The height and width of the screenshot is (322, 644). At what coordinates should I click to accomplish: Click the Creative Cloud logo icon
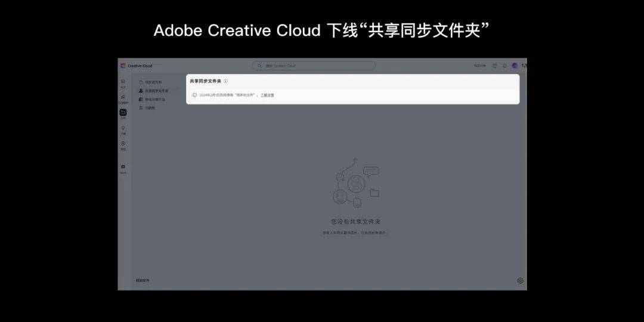(x=123, y=66)
